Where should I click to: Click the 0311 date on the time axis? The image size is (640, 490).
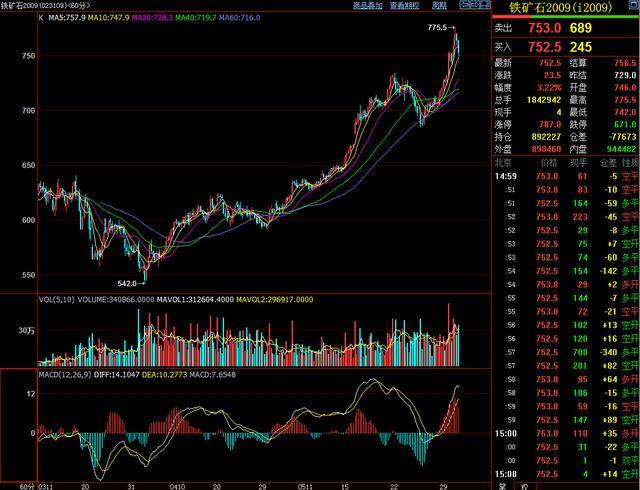tap(44, 486)
